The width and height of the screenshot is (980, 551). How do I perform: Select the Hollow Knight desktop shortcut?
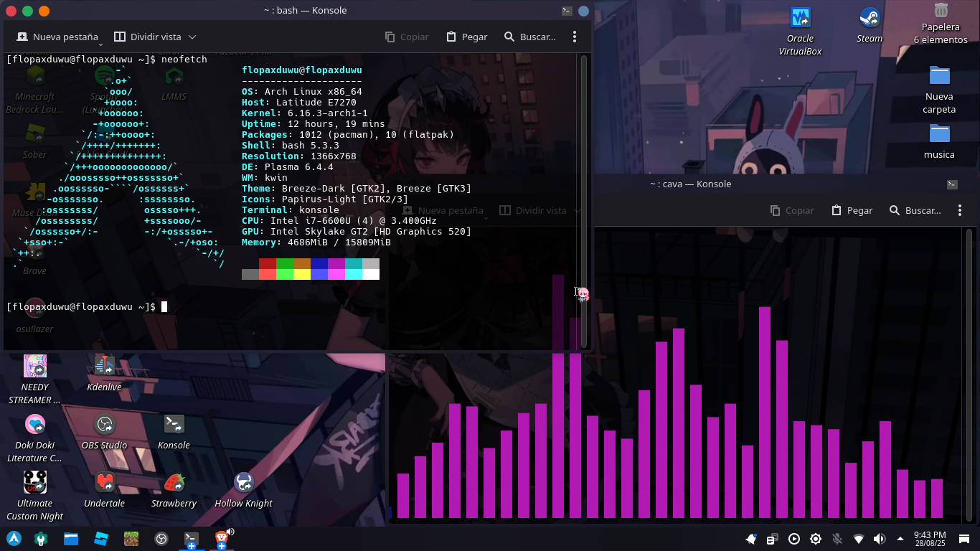pos(243,489)
